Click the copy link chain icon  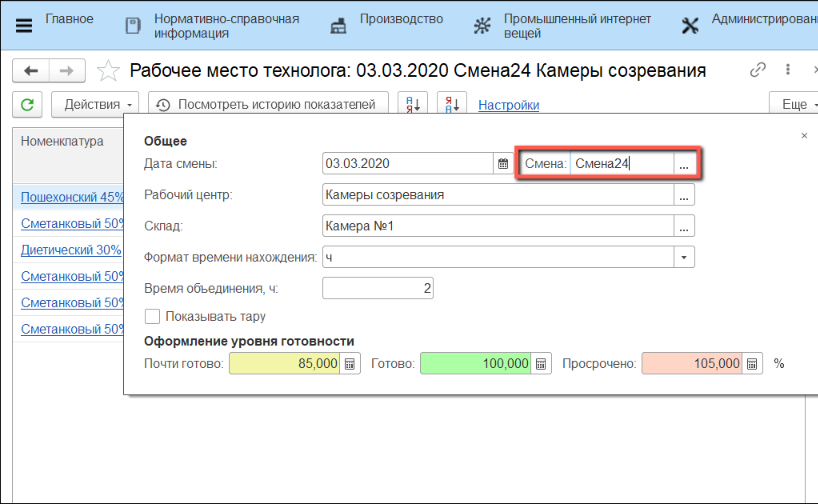tap(758, 71)
